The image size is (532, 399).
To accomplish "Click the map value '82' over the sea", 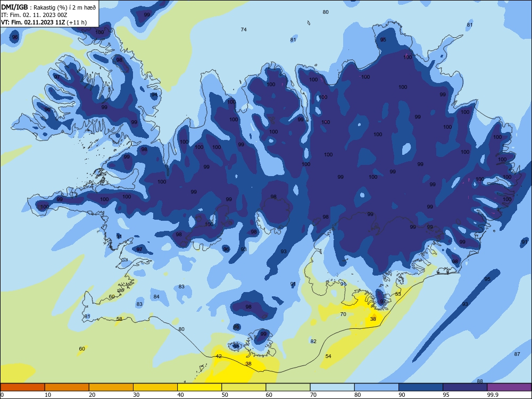I will (313, 342).
